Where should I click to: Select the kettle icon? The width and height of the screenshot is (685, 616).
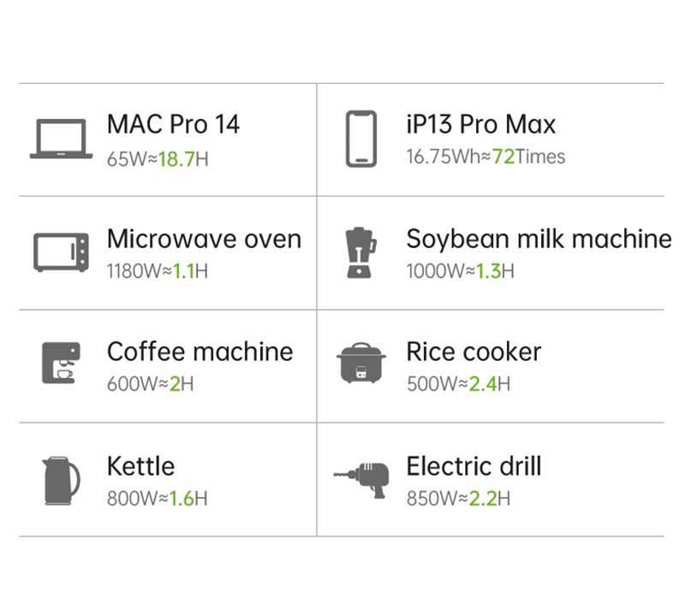[x=61, y=480]
